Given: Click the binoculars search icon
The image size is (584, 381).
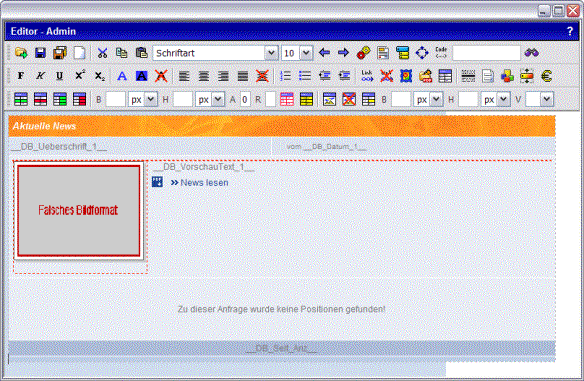Looking at the screenshot, I should click(x=531, y=53).
